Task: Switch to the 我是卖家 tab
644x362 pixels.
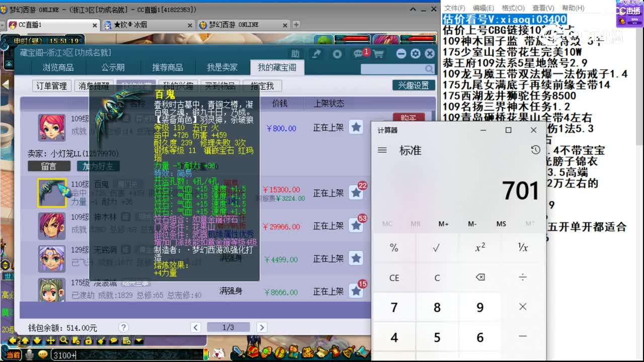Action: tap(222, 67)
